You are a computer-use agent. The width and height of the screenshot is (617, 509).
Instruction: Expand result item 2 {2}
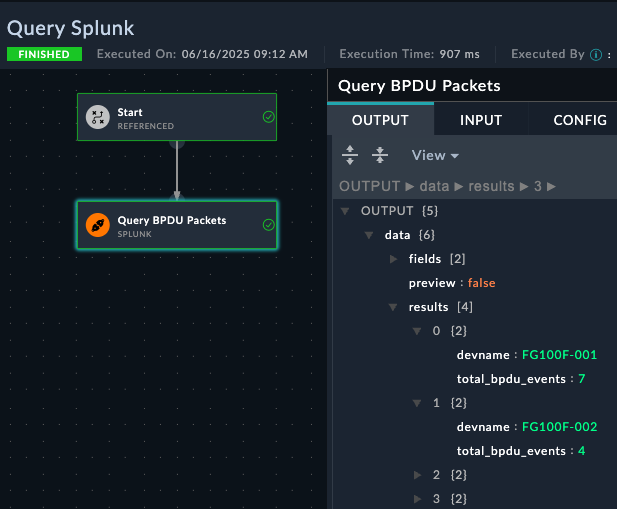point(417,475)
